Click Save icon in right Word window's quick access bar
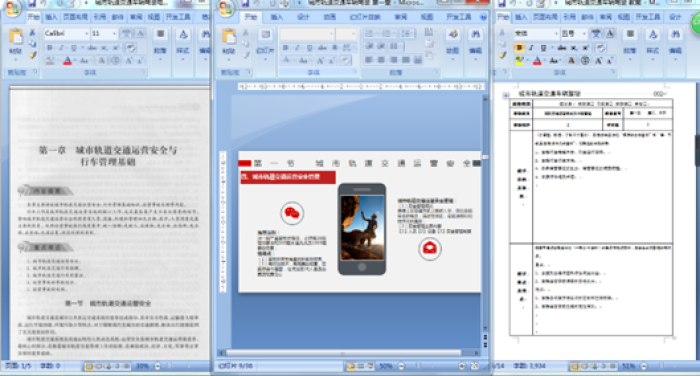The image size is (700, 376). [502, 4]
